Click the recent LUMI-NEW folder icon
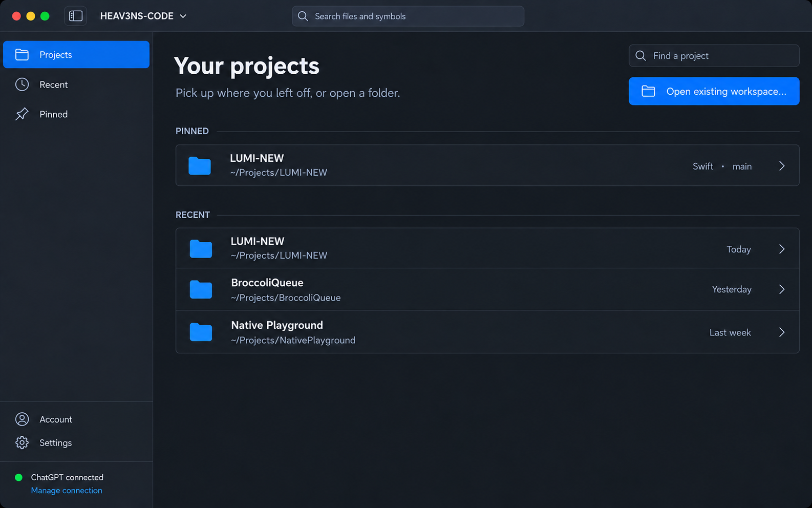The image size is (812, 508). (201, 249)
